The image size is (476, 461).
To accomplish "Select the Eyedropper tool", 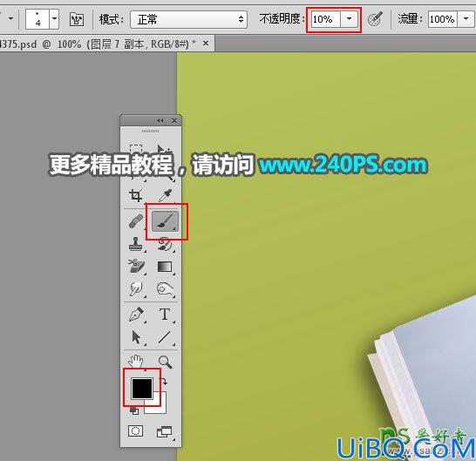I will click(165, 196).
